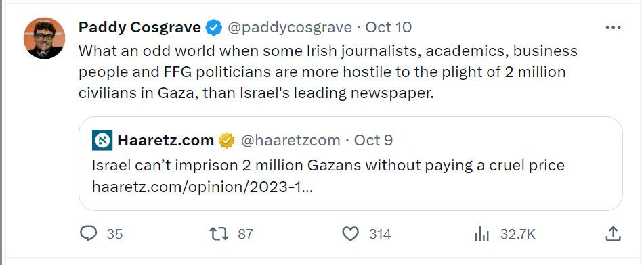644x265 pixels.
Task: Open Paddy Cosgrave's profile picture
Action: click(45, 38)
